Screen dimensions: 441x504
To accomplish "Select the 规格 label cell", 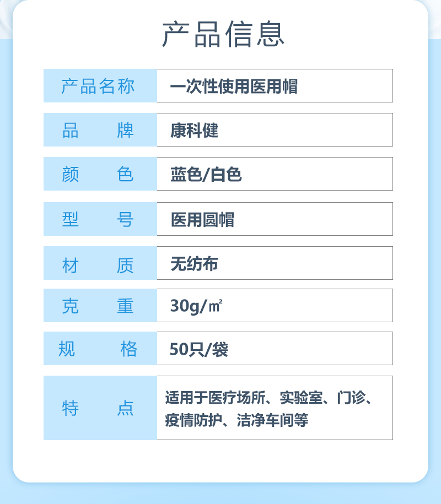I will pos(100,349).
